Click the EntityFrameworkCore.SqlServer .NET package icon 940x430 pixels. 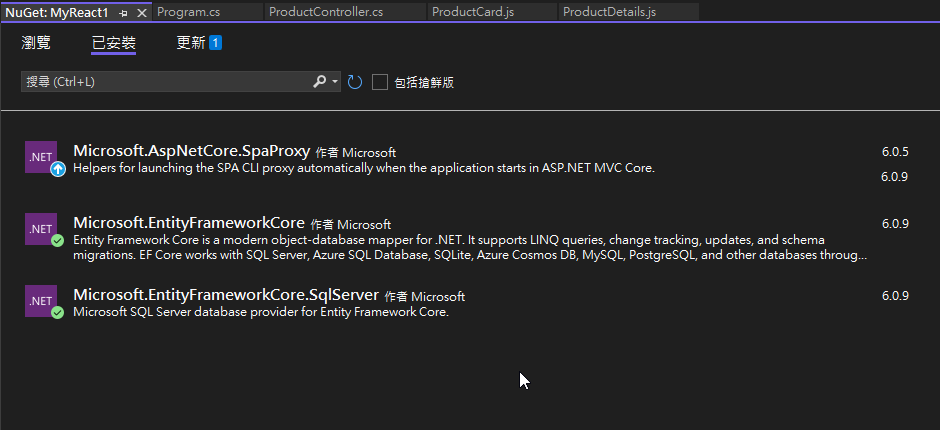pos(41,301)
